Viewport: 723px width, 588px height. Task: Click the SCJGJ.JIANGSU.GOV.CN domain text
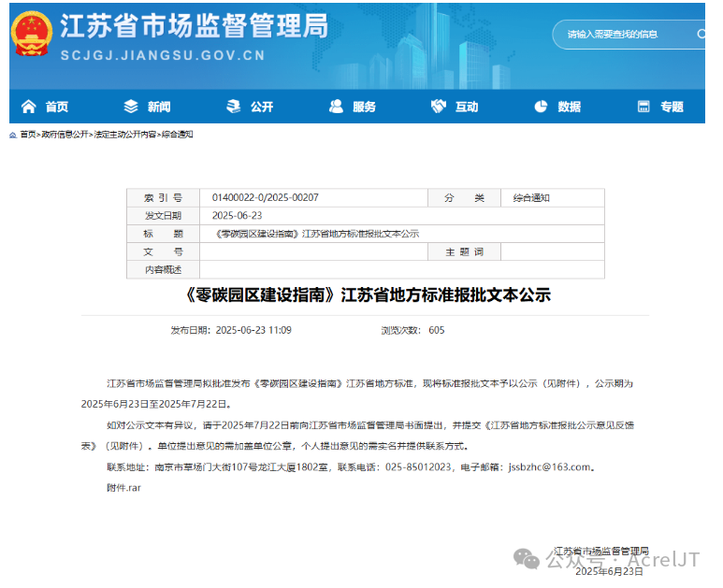[164, 56]
